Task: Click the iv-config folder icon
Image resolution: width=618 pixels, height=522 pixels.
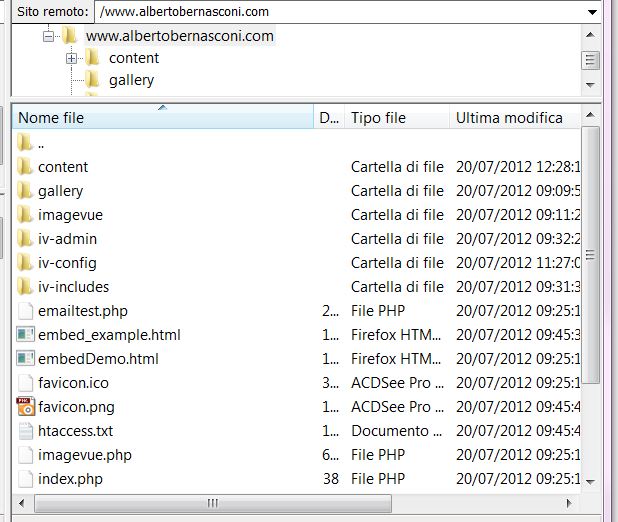Action: (24, 263)
